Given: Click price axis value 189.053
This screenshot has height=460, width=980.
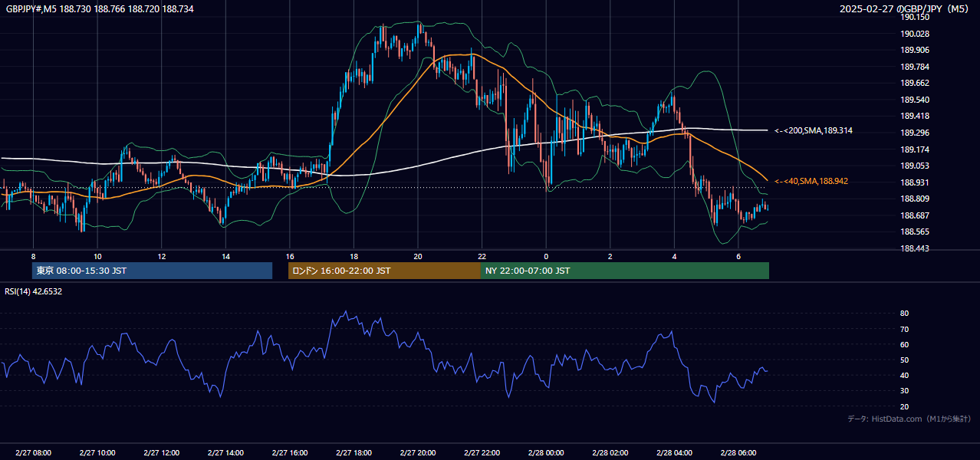Looking at the screenshot, I should click(915, 166).
